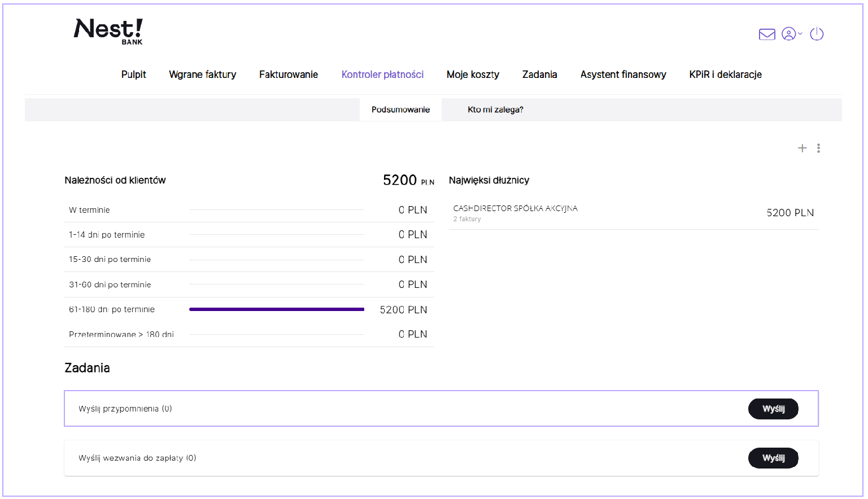Viewport: 868px width, 499px height.
Task: Select 1-14 dni po terminie row
Action: pyautogui.click(x=249, y=235)
